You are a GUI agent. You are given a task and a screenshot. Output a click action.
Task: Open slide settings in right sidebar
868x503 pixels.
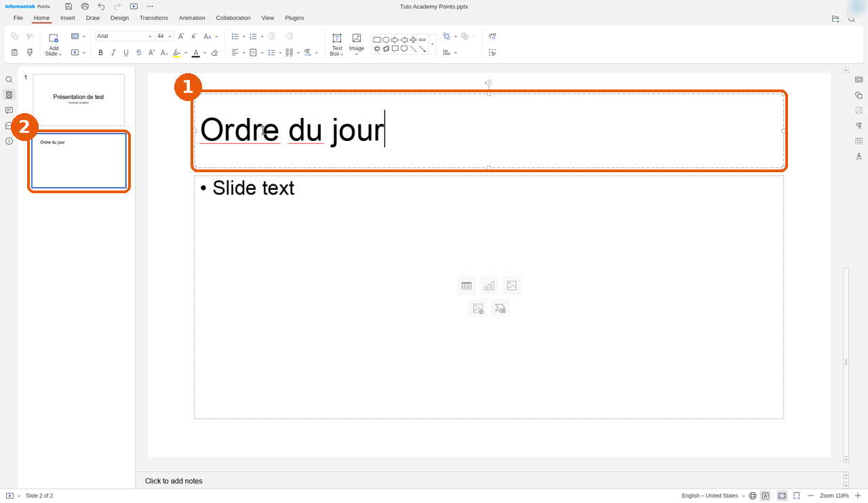tap(859, 80)
